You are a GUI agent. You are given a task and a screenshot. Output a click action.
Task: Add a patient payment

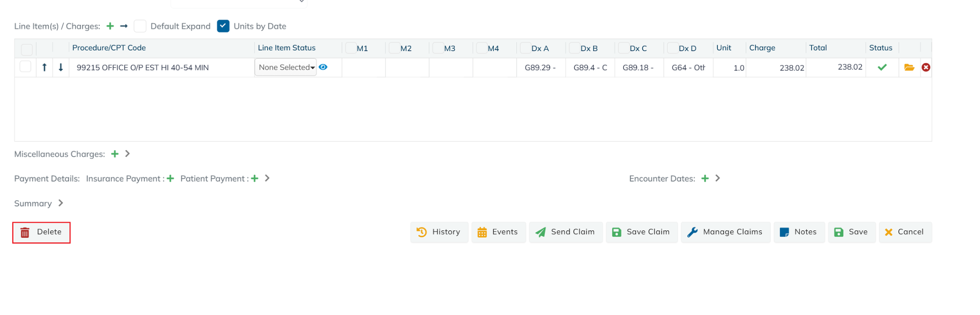[x=255, y=179]
